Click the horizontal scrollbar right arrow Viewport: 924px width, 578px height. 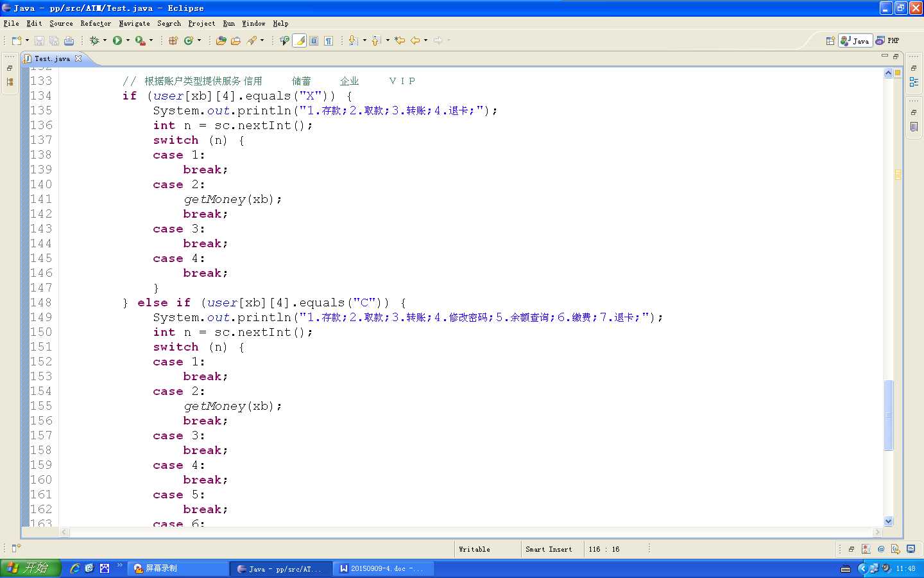[x=878, y=532]
